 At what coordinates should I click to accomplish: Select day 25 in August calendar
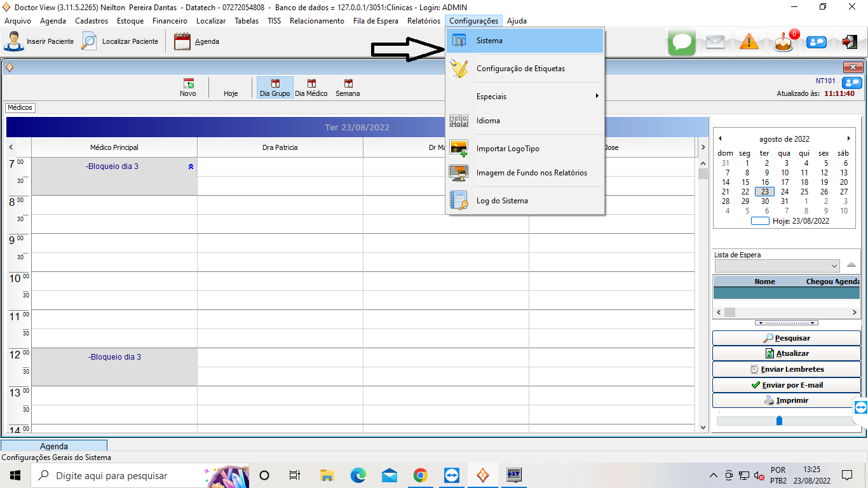tap(804, 191)
